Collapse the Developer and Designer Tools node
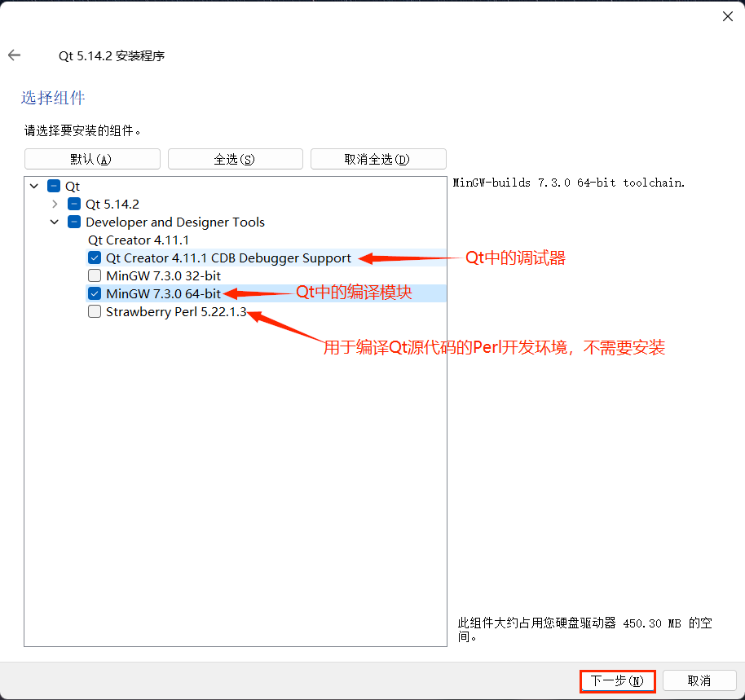745x700 pixels. point(55,222)
